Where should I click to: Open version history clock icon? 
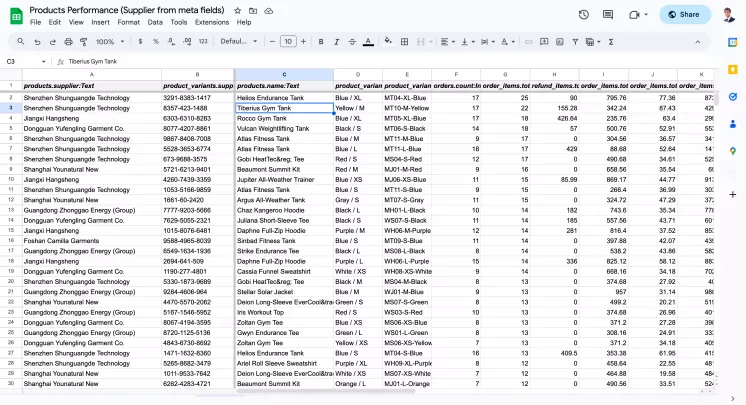click(584, 15)
